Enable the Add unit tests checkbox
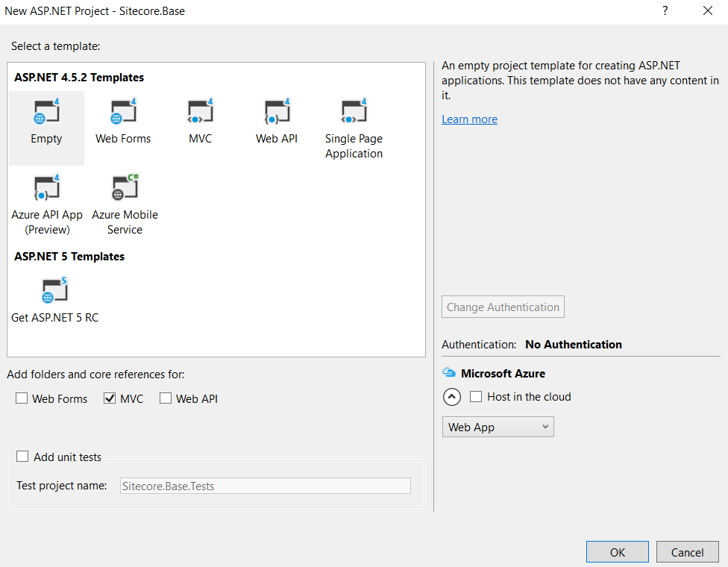The image size is (728, 567). [23, 457]
